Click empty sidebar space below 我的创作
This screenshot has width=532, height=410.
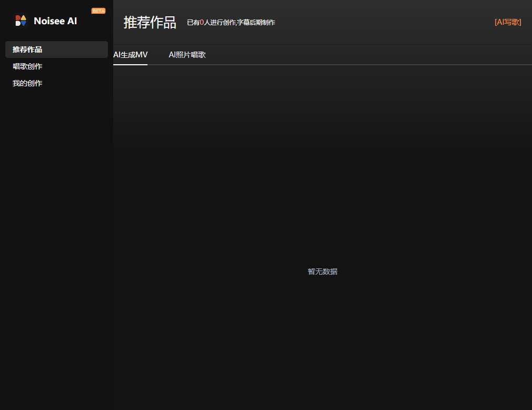coord(56,237)
